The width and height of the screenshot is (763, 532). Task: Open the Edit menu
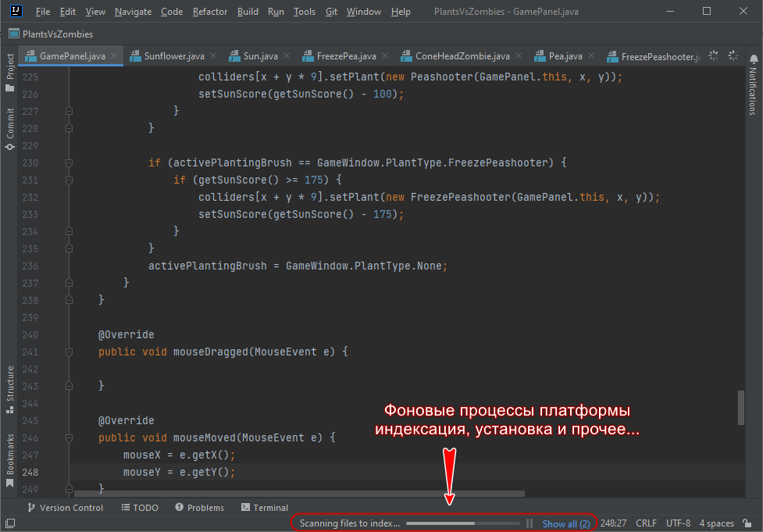(68, 12)
